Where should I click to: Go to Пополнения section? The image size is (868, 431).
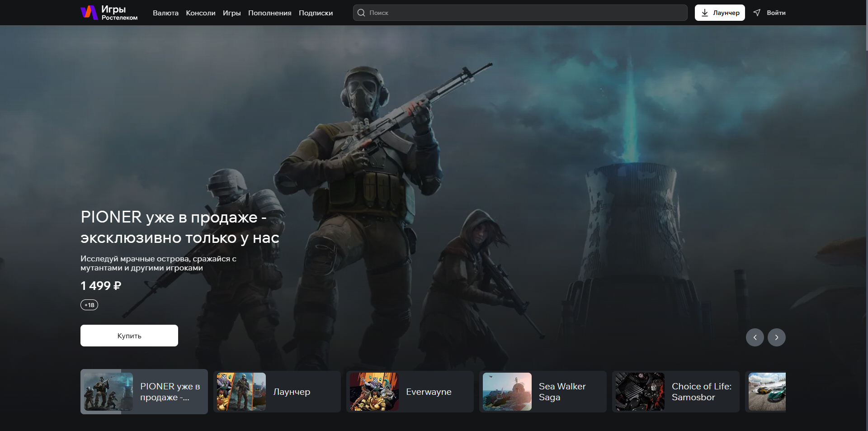point(269,13)
